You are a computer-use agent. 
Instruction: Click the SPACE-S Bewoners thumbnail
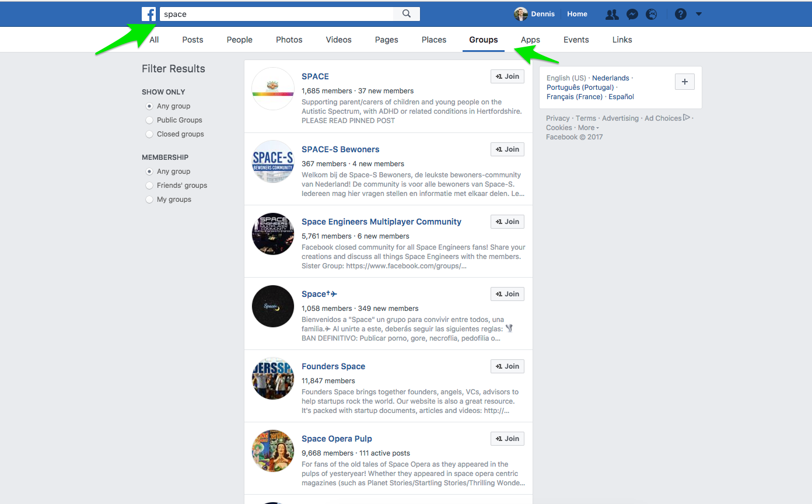273,161
